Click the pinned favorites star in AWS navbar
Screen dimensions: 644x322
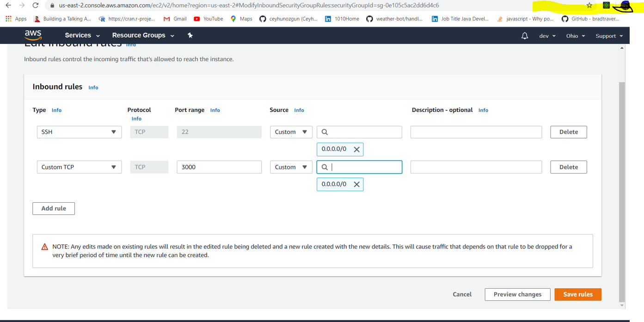(x=190, y=35)
